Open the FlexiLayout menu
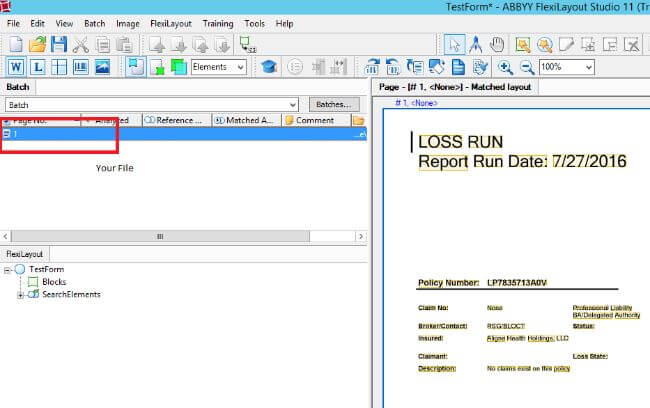The height and width of the screenshot is (408, 650). click(171, 24)
